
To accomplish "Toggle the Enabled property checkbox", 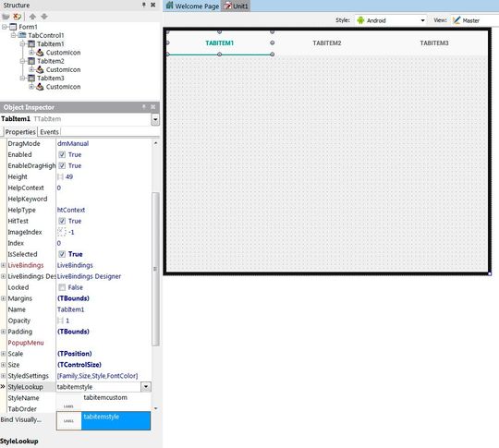I will click(x=62, y=154).
